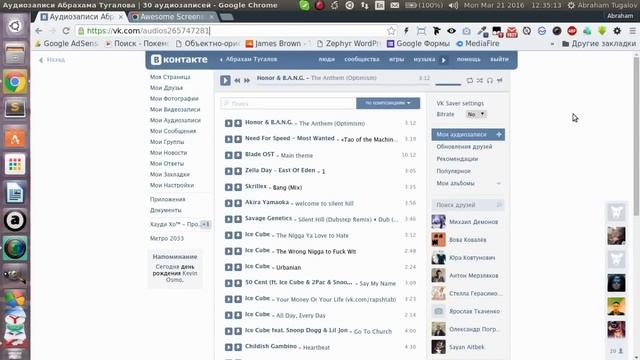Open the Популярное tab
This screenshot has height=360, width=640.
453,171
